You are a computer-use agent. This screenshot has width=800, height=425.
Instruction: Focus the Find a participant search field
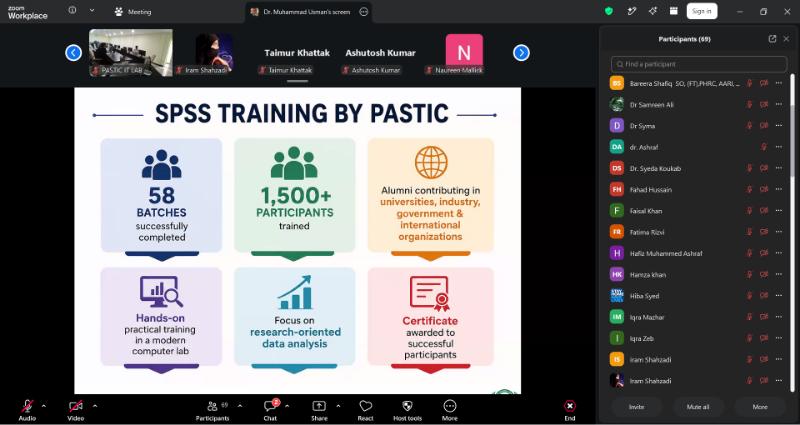click(x=699, y=64)
